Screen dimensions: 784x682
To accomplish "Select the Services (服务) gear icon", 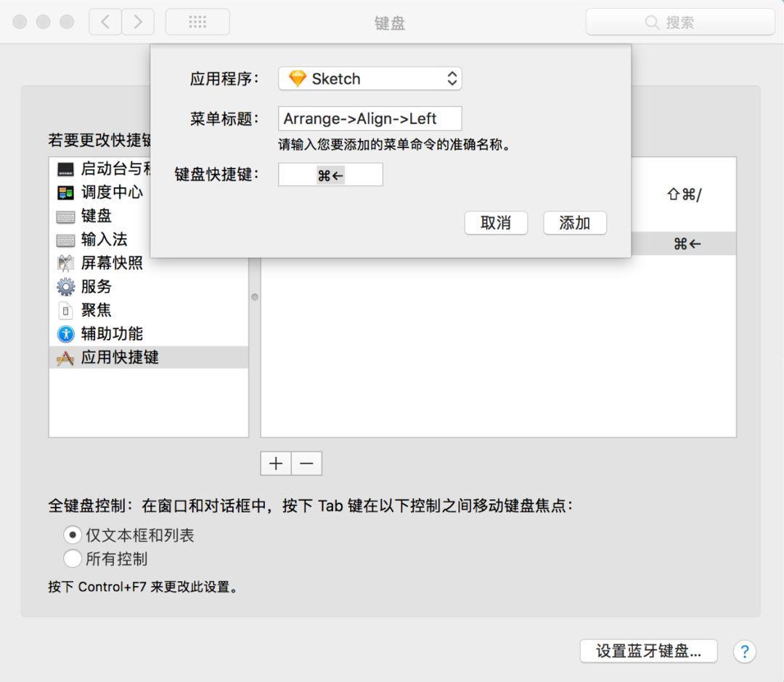I will coord(65,287).
